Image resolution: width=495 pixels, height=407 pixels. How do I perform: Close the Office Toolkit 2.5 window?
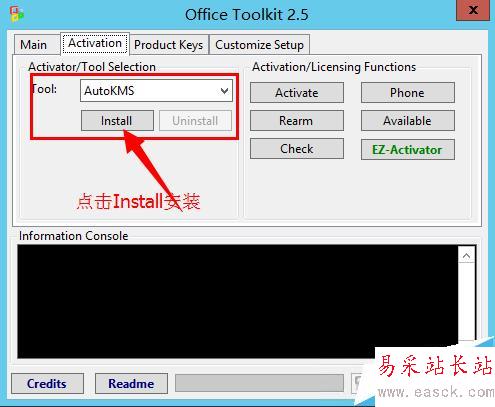click(473, 10)
